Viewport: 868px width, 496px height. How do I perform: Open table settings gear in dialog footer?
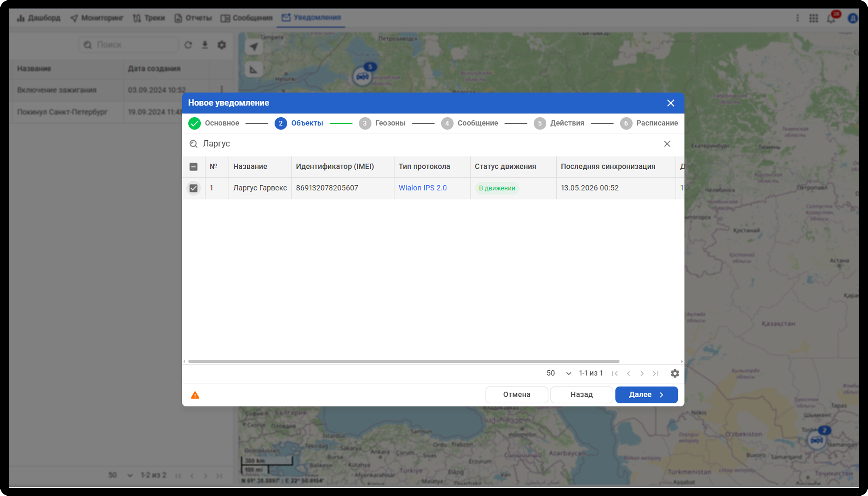tap(675, 373)
